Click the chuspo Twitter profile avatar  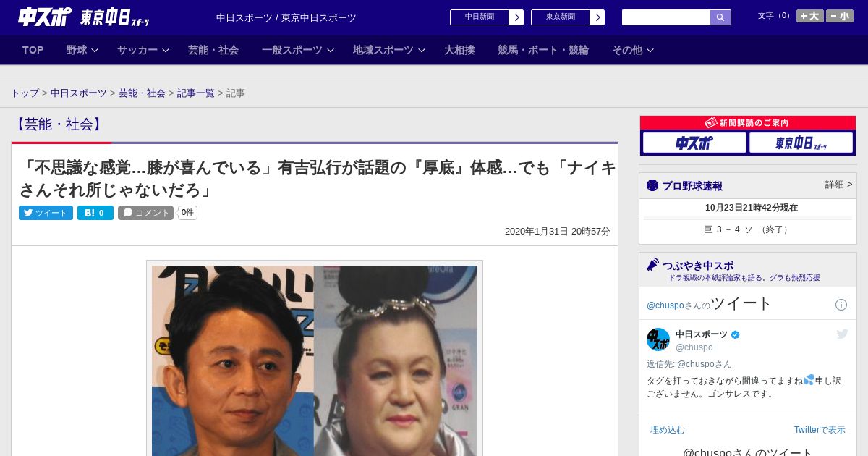658,339
